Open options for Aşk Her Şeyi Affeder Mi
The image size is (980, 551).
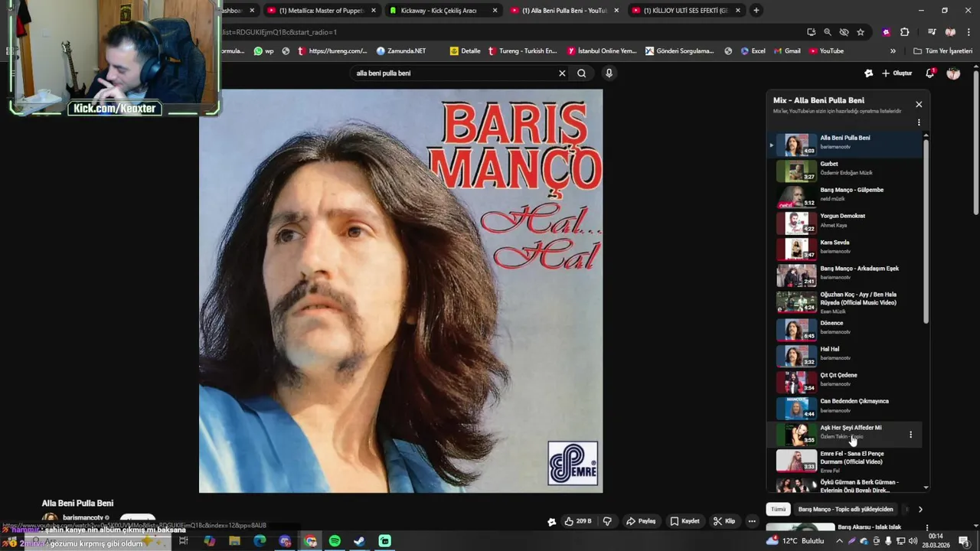(x=910, y=435)
